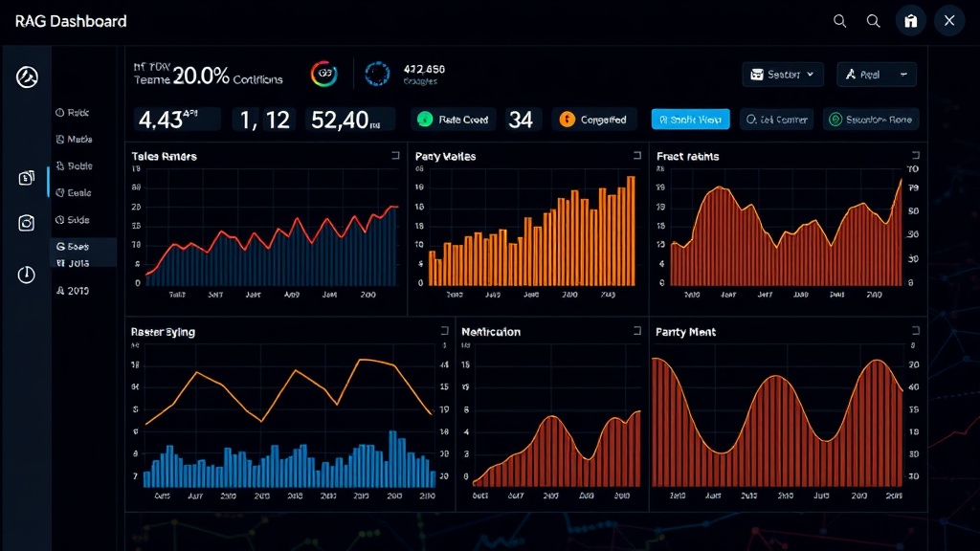Maximize the Panty Ment chart panel
This screenshot has width=980, height=551.
916,330
